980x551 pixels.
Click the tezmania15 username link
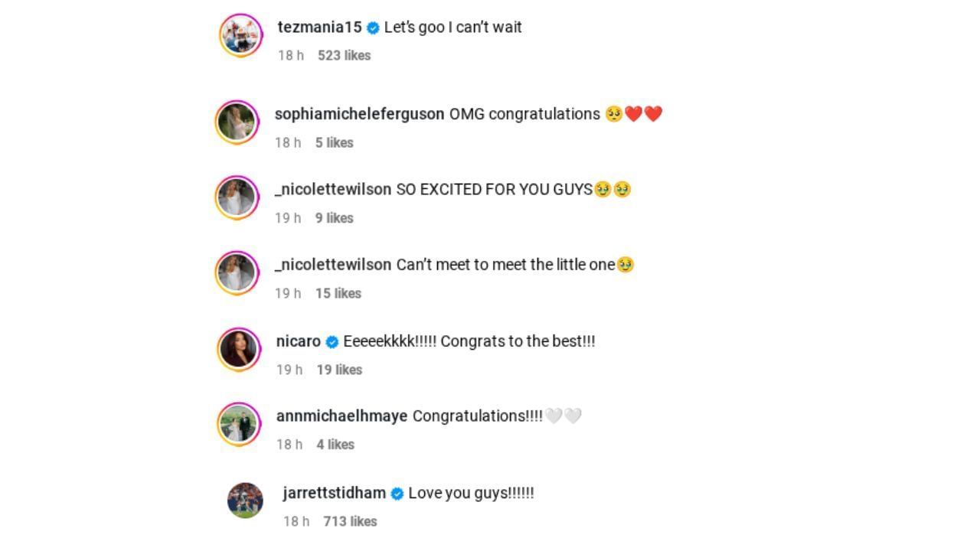click(319, 28)
